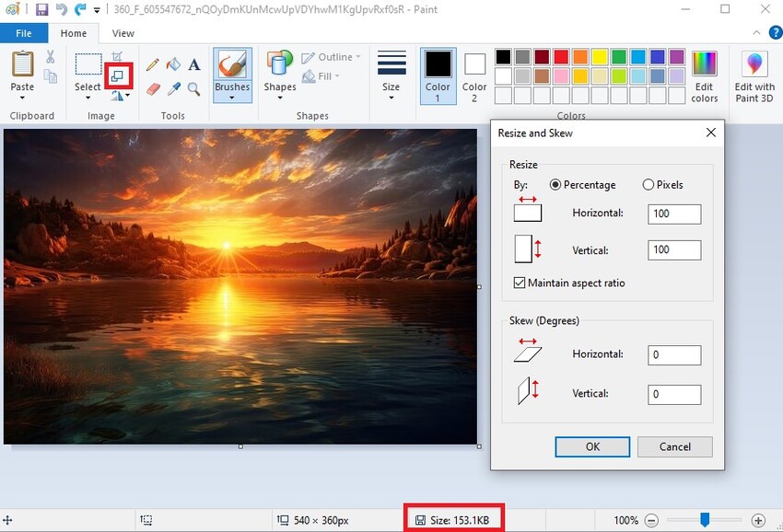Expand the Size dropdown arrow

pyautogui.click(x=391, y=98)
